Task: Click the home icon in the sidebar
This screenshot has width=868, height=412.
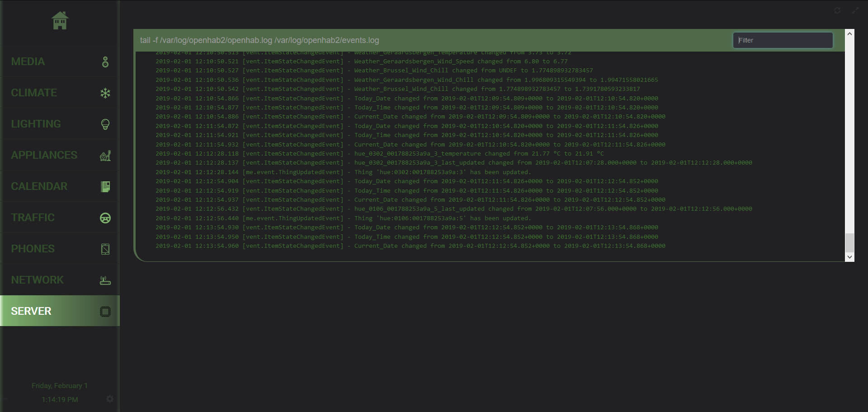Action: tap(60, 21)
